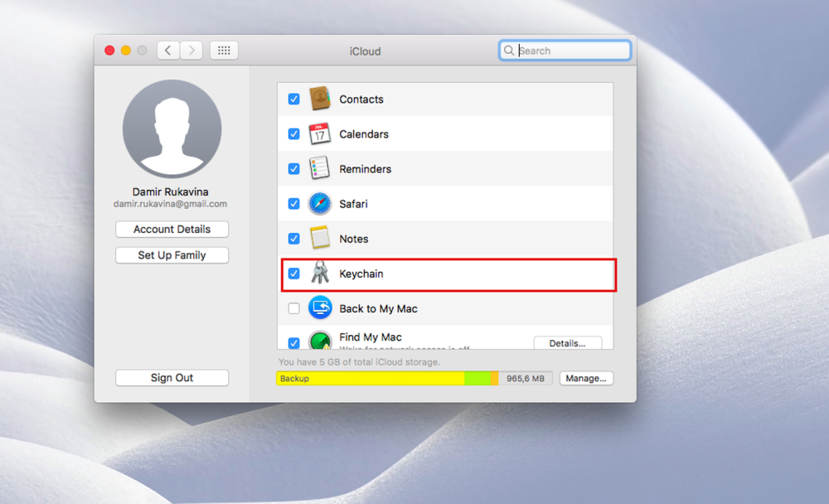Open Find My Mac Details

coord(567,343)
